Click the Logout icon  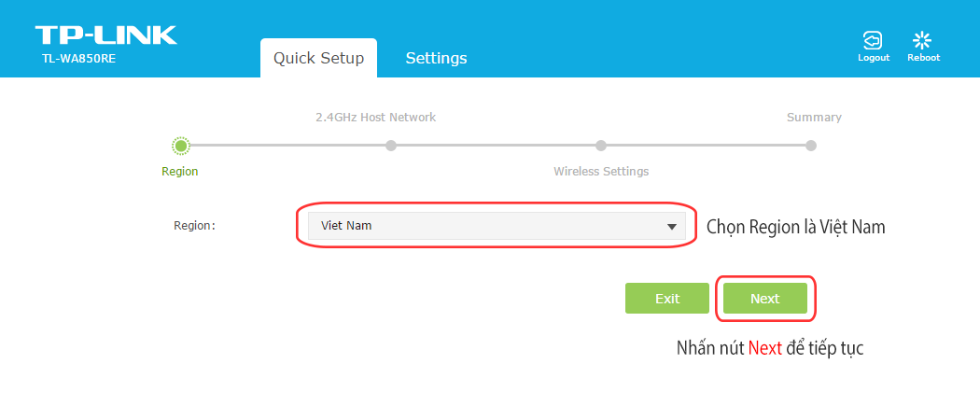click(873, 40)
